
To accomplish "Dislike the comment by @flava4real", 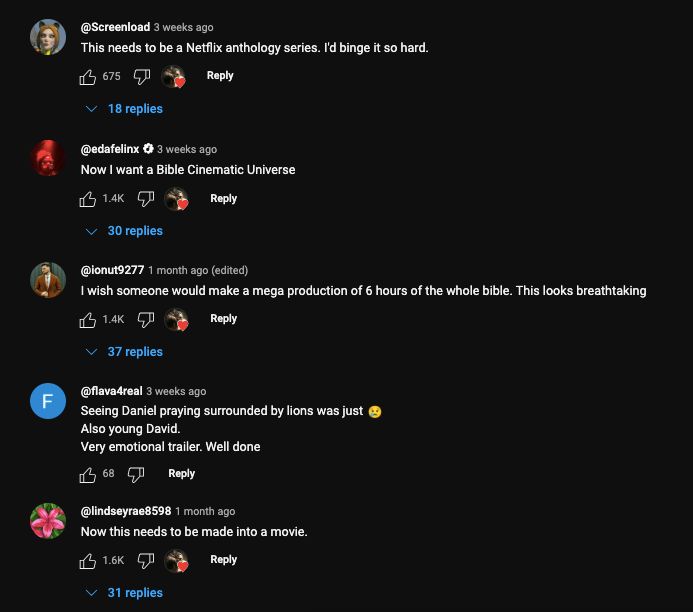I will click(x=136, y=474).
